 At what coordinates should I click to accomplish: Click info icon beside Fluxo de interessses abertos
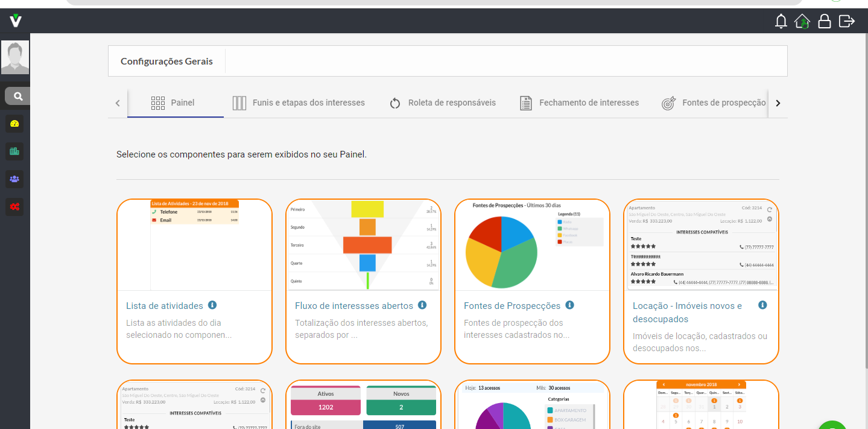click(x=422, y=305)
